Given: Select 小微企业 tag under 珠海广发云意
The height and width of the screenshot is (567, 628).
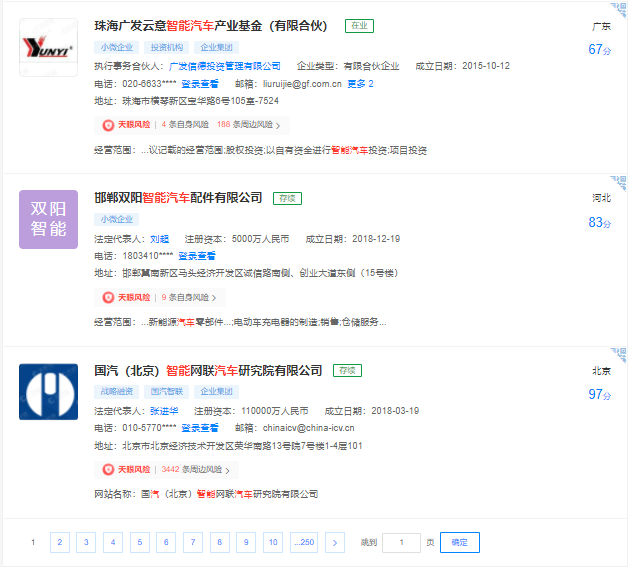Looking at the screenshot, I should (x=117, y=47).
